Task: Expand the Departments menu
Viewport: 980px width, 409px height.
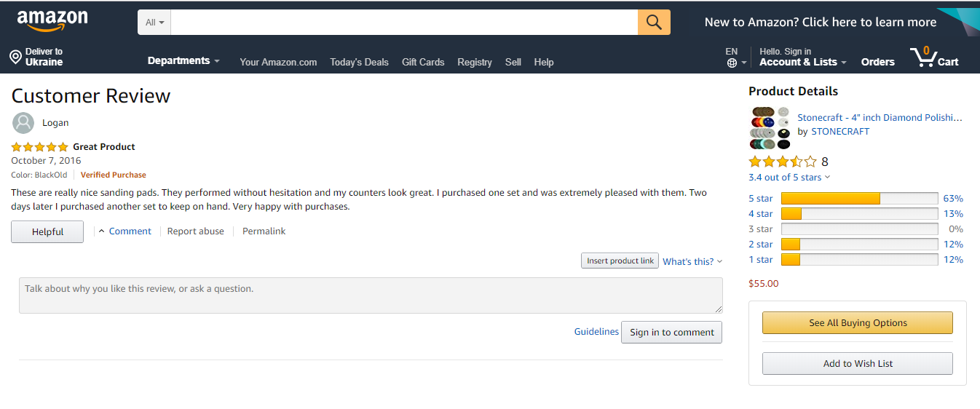Action: 183,61
